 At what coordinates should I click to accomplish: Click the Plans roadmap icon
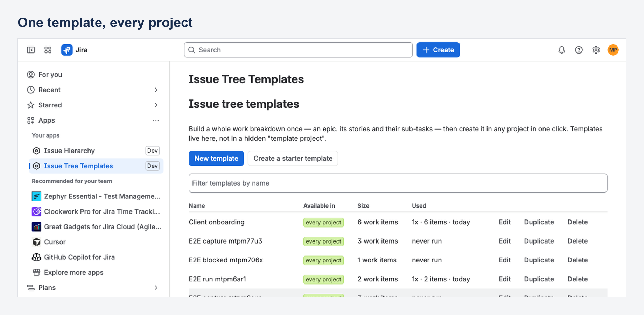[31, 288]
